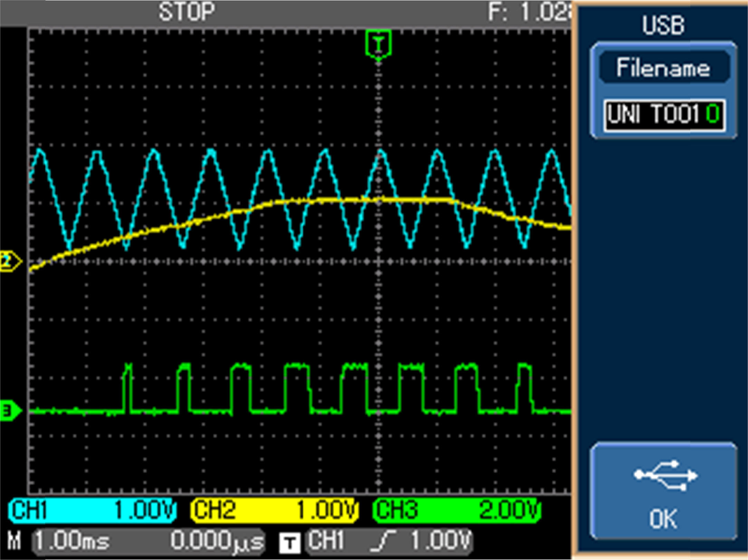
Task: Select the CH1 cyan channel label
Action: click(29, 510)
